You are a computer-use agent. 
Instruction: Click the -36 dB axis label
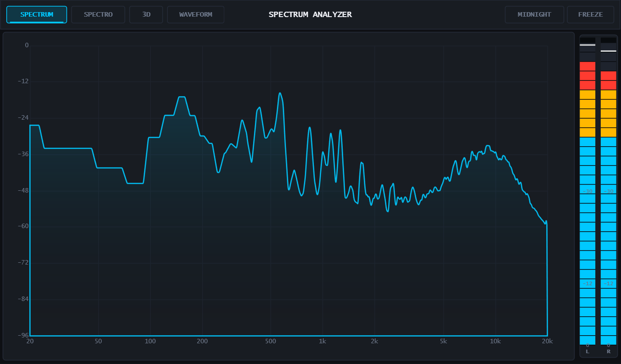(23, 154)
